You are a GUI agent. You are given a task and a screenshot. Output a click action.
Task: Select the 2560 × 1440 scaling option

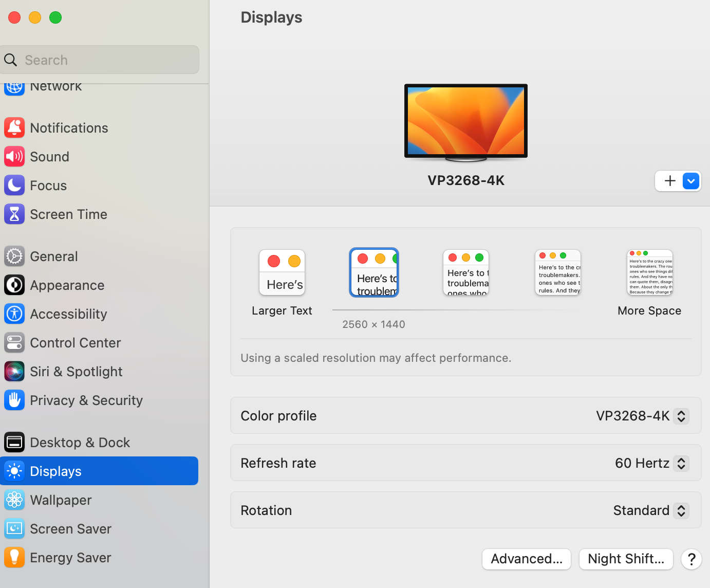coord(373,272)
